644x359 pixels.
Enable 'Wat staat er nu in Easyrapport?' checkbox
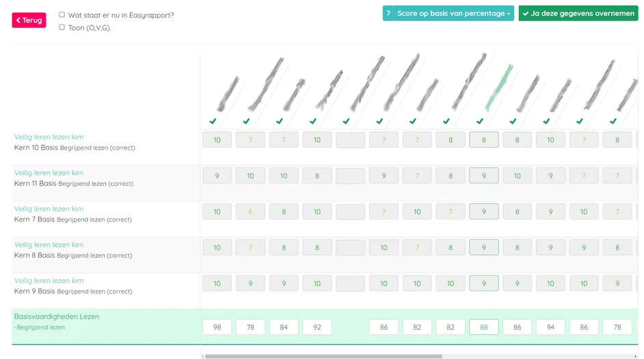pos(62,15)
